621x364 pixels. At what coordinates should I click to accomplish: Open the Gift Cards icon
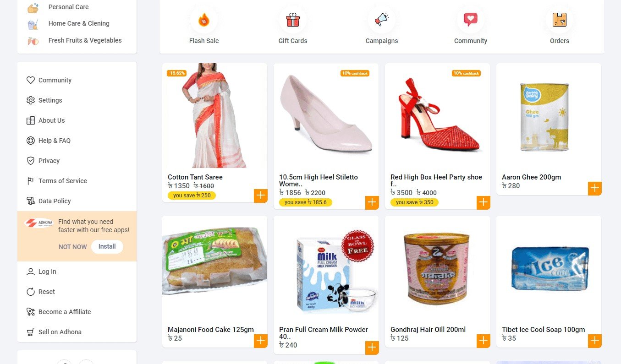(293, 20)
